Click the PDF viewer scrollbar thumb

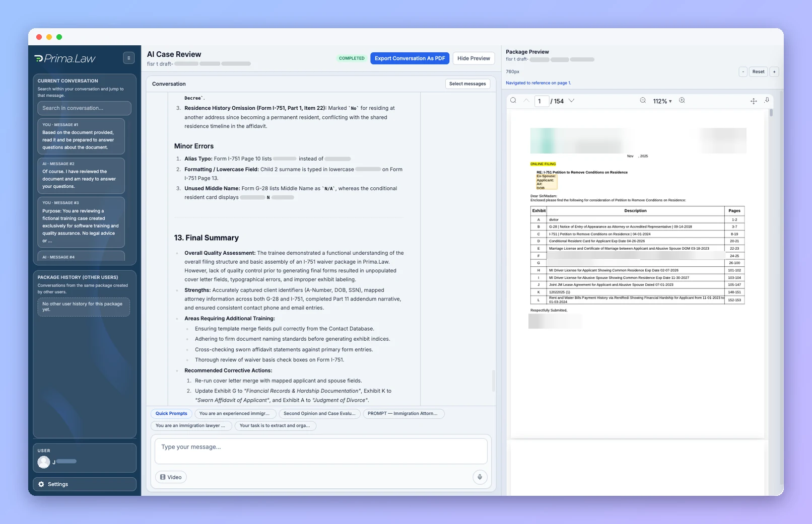tap(771, 113)
